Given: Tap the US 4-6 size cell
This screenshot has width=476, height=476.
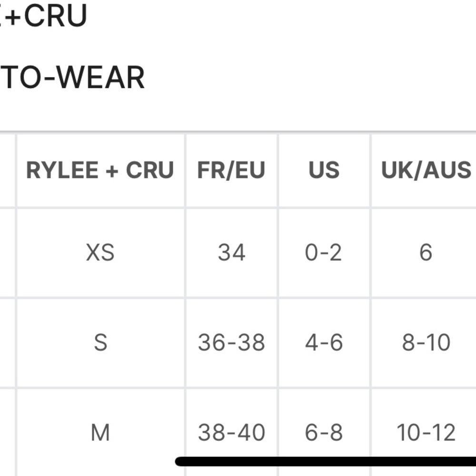Looking at the screenshot, I should click(x=324, y=342).
